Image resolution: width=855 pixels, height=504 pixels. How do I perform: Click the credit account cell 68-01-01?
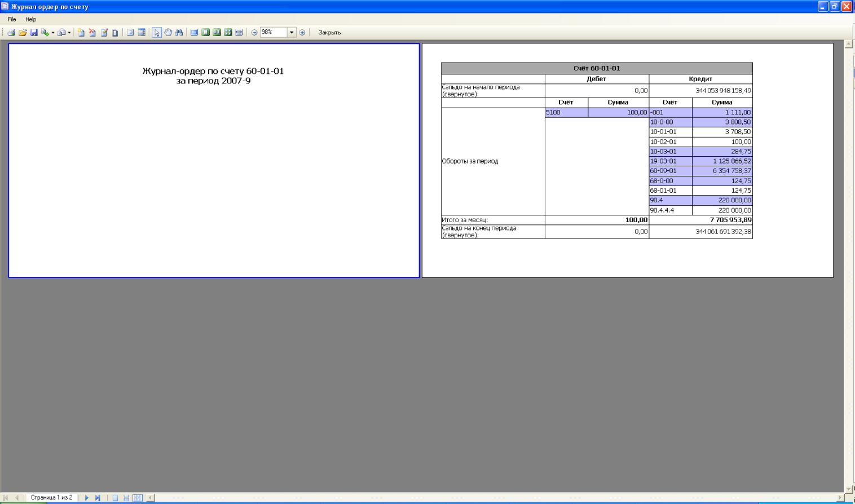(x=671, y=191)
